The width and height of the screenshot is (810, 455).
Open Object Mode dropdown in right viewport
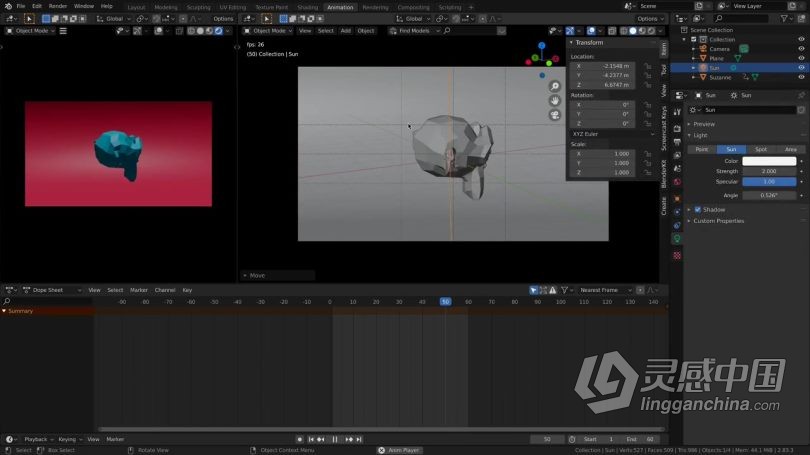(268, 31)
